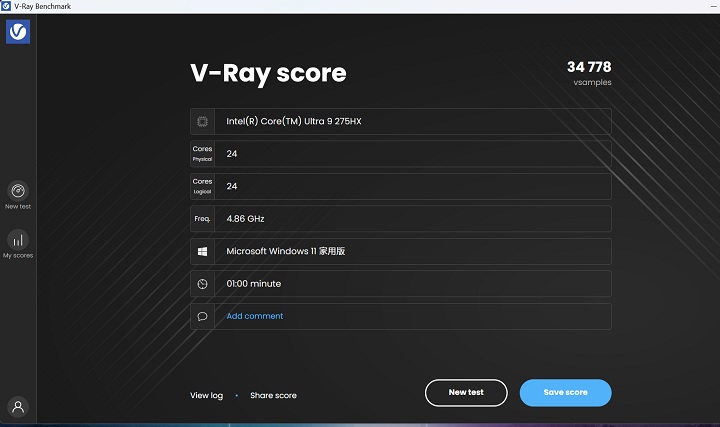Click the 01:00 minute duration text
Viewport: 720px width, 427px height.
253,284
